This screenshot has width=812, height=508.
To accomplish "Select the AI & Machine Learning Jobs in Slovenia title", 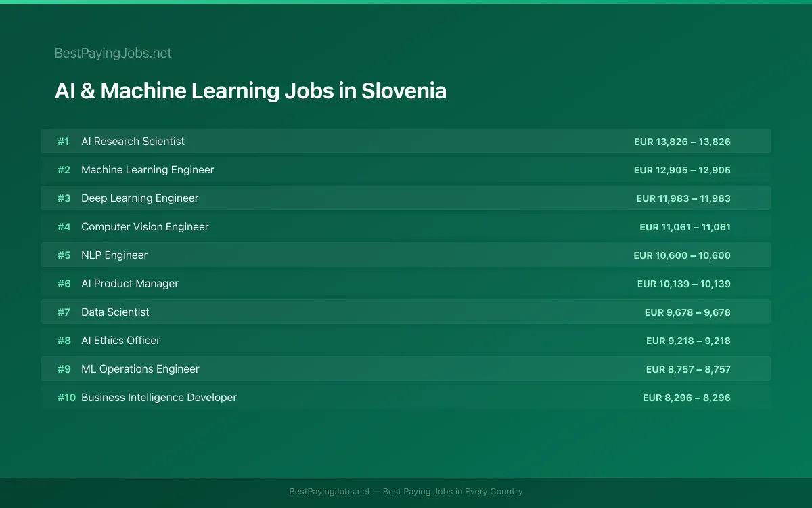I will click(250, 91).
